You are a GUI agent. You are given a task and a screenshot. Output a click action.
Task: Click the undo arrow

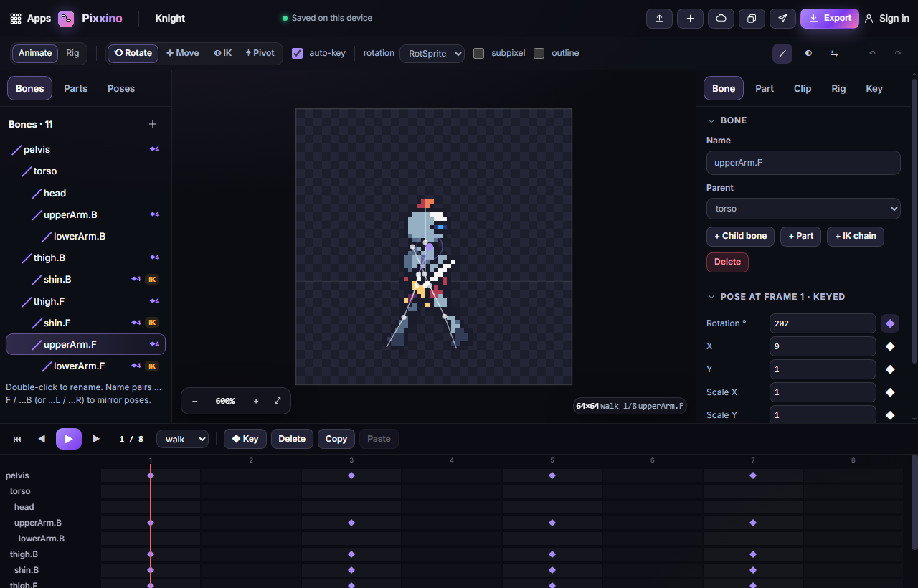[x=872, y=53]
